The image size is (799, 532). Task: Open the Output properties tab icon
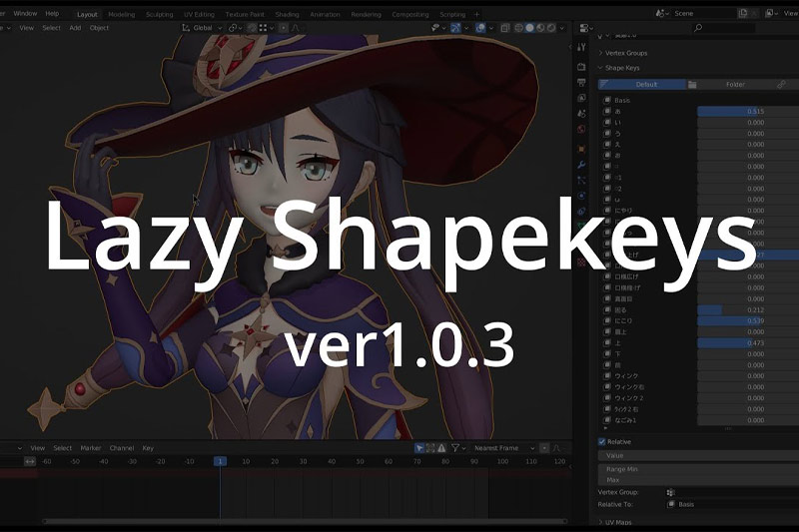pyautogui.click(x=581, y=82)
